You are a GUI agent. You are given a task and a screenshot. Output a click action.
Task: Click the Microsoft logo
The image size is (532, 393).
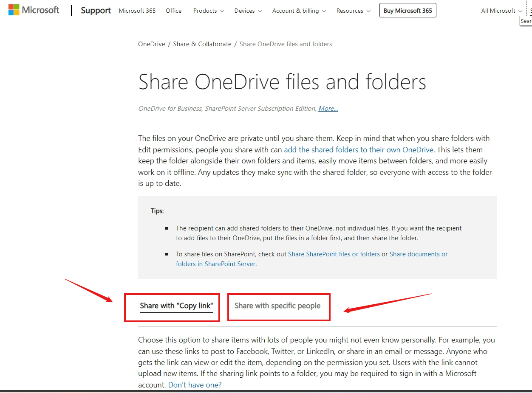click(34, 9)
